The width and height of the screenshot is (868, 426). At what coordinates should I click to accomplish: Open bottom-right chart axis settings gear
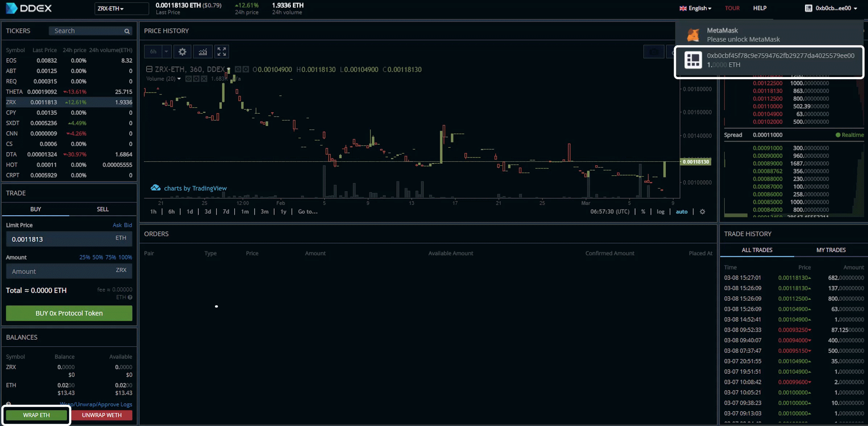[x=702, y=212]
